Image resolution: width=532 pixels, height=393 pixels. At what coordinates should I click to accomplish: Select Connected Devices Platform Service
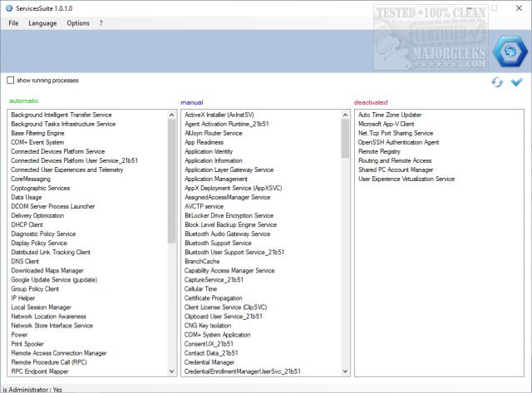click(x=57, y=151)
